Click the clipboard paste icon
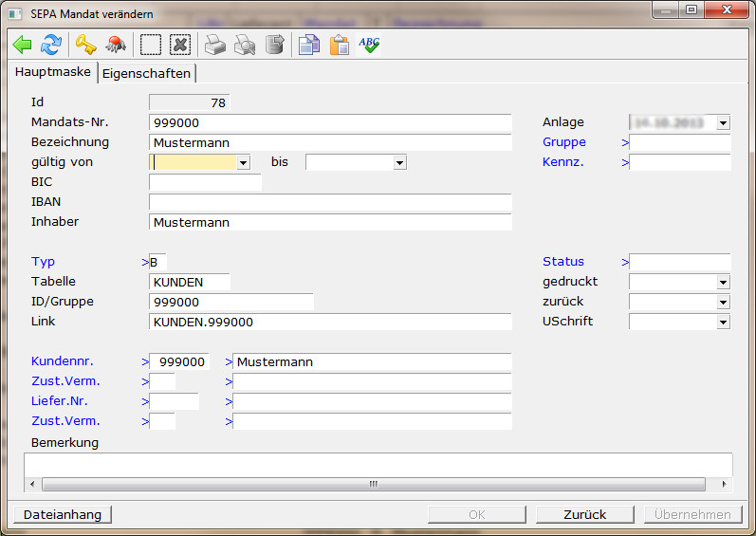The height and width of the screenshot is (536, 756). [339, 45]
